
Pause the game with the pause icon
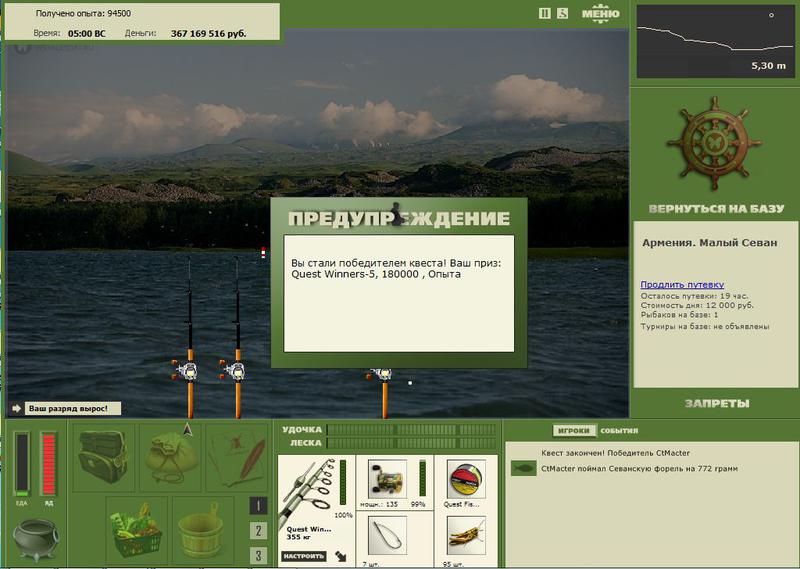(544, 14)
